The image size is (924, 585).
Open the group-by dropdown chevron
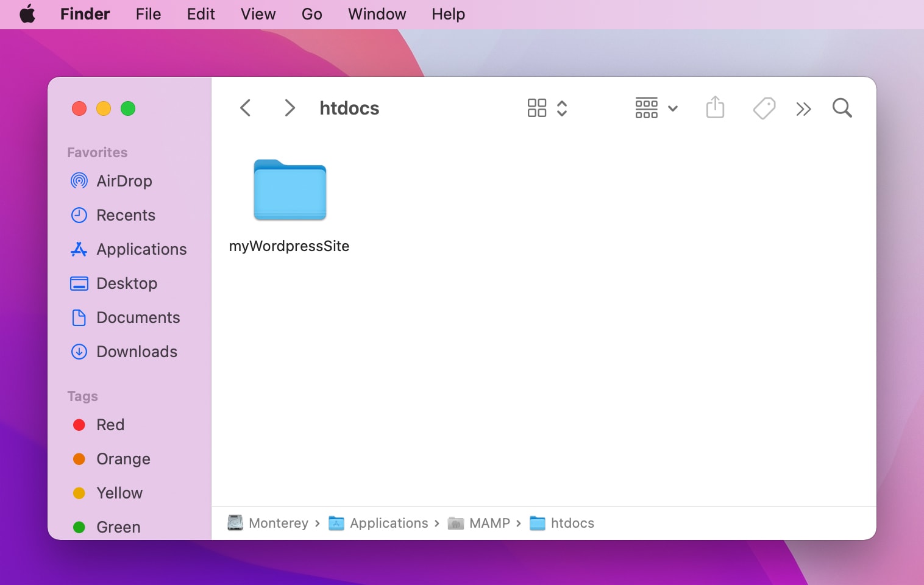(673, 108)
